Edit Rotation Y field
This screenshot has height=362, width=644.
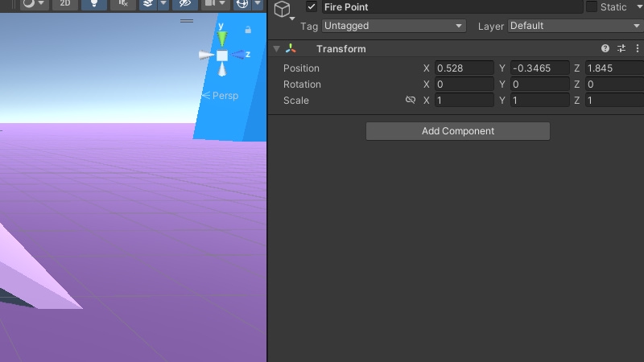tap(539, 84)
